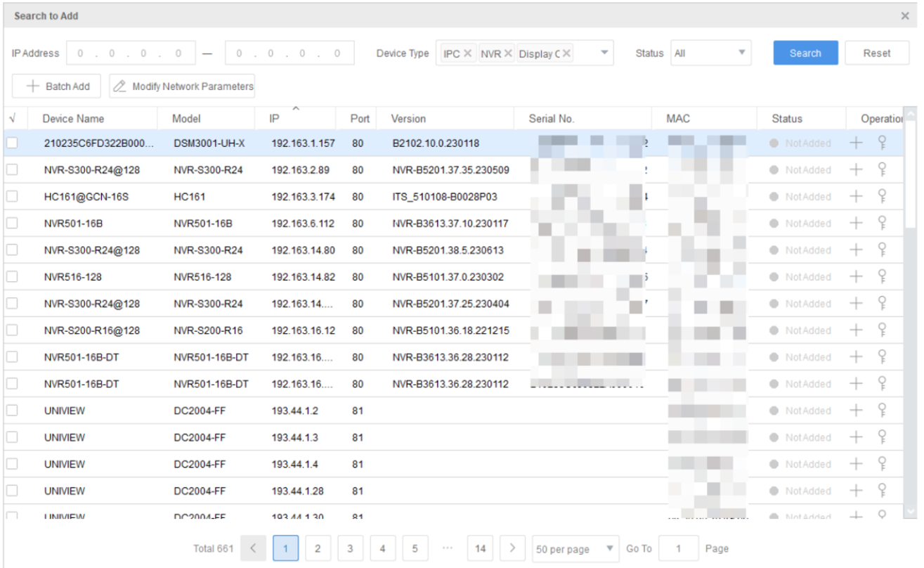This screenshot has height=568, width=924.
Task: Click the plus icon on the Batch Add button
Action: coord(33,86)
